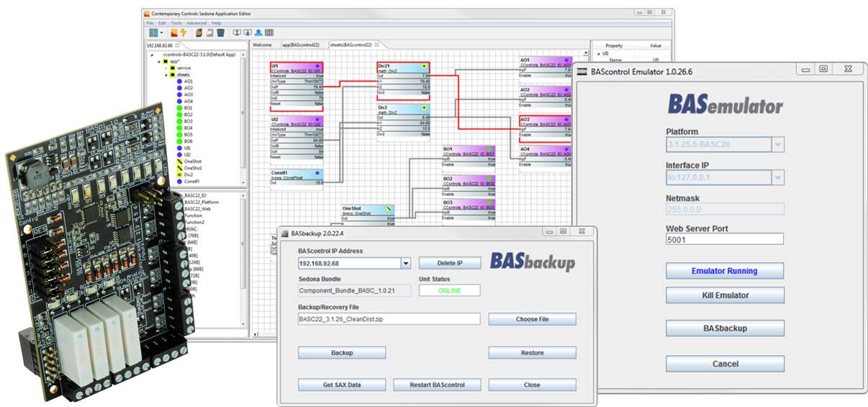Open the Tools menu
The height and width of the screenshot is (407, 868).
pyautogui.click(x=176, y=23)
